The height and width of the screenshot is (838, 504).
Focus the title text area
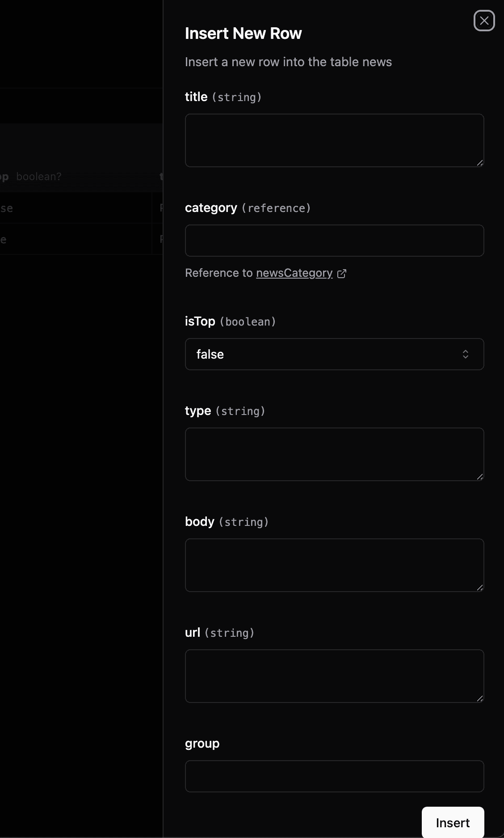(x=334, y=140)
